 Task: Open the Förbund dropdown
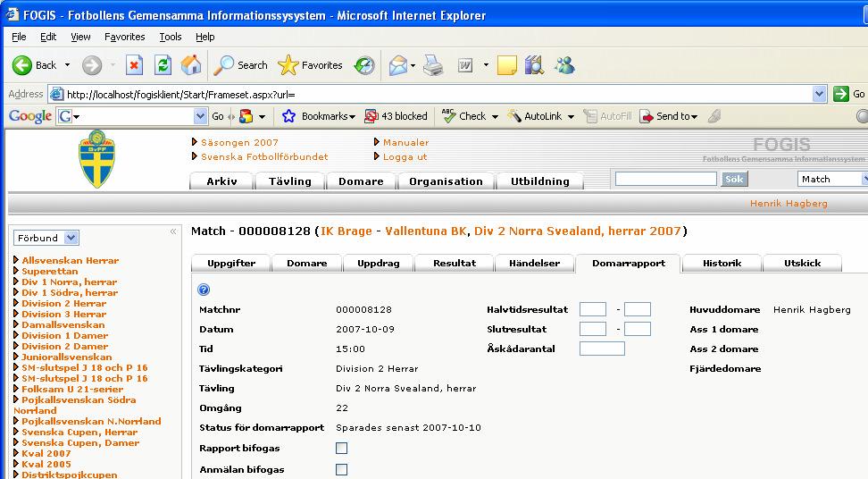coord(46,238)
